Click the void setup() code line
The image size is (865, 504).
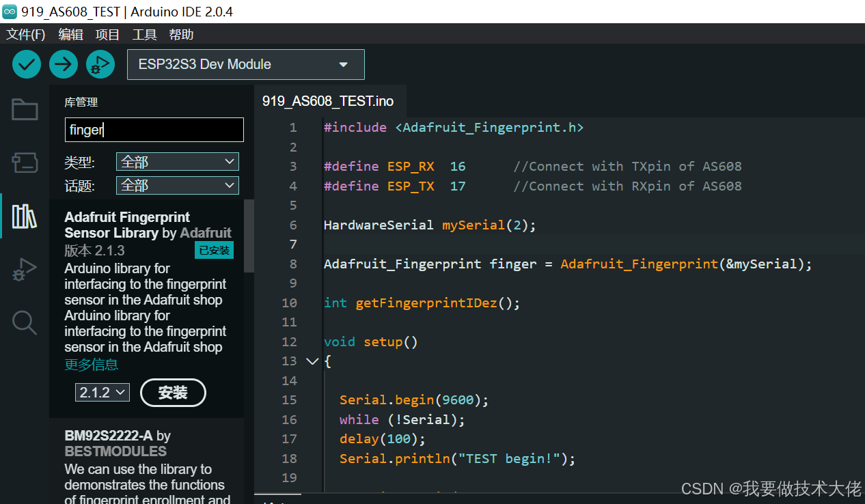pyautogui.click(x=371, y=341)
